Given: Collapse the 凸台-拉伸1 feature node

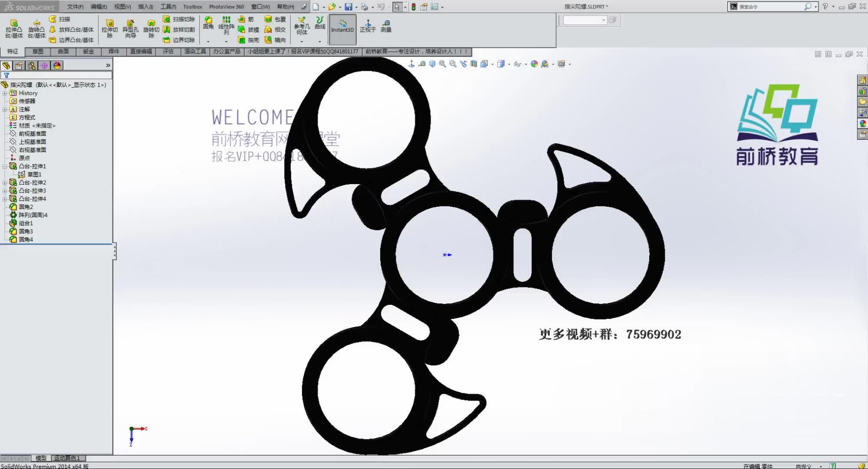Looking at the screenshot, I should (5, 166).
